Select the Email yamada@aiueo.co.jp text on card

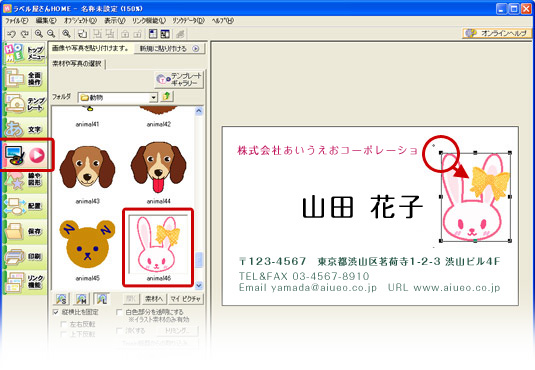(307, 287)
